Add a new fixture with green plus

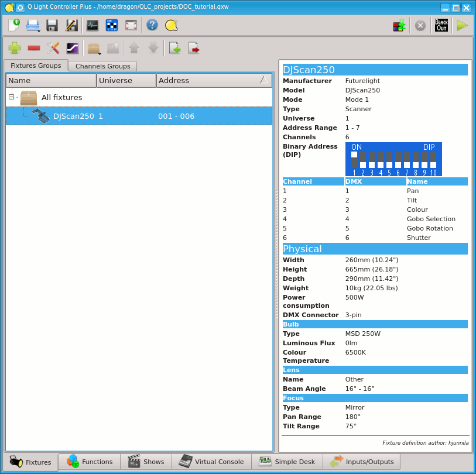pos(15,48)
